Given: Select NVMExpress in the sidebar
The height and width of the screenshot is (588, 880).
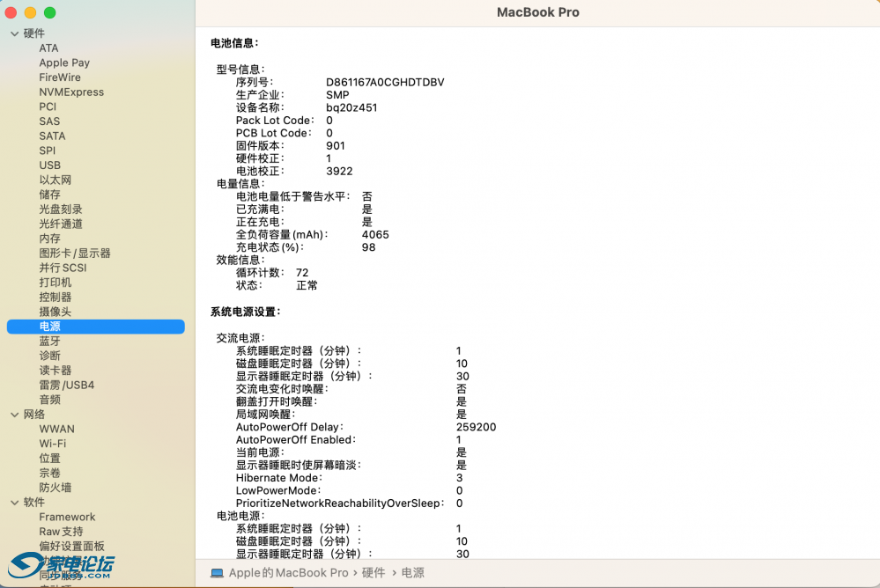Looking at the screenshot, I should (71, 92).
